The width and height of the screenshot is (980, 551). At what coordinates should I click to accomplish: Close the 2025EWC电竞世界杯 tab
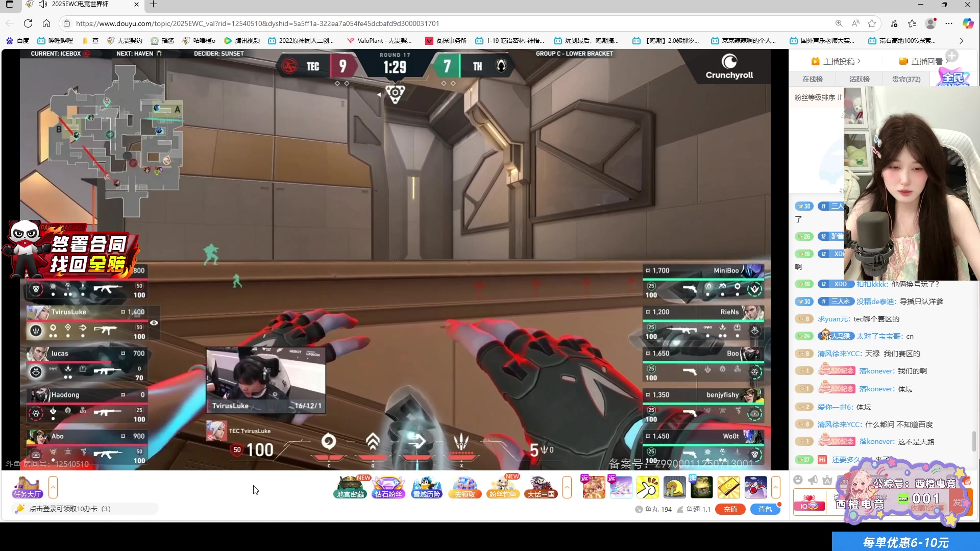[x=136, y=5]
